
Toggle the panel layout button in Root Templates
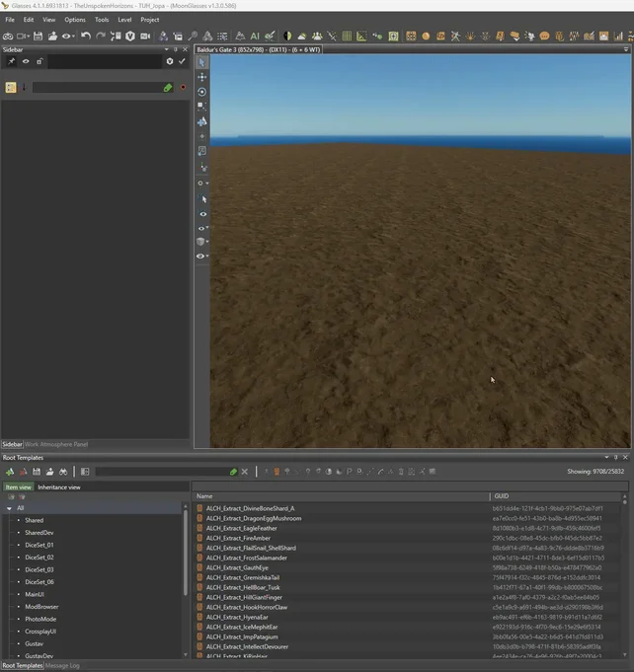[x=85, y=472]
